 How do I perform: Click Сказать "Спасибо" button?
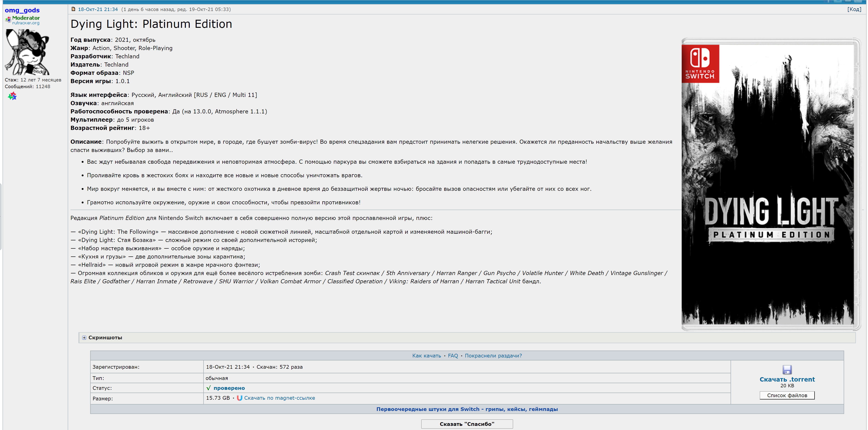coord(467,424)
